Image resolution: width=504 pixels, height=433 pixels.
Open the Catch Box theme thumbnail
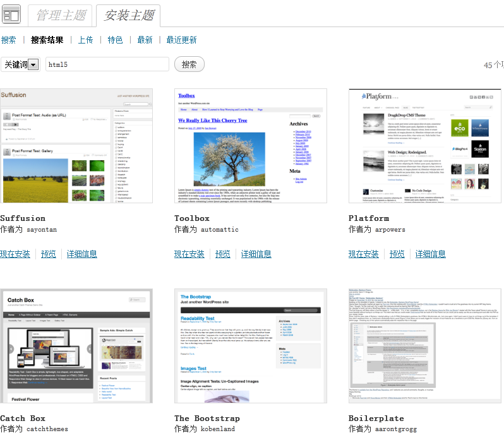[x=76, y=346]
